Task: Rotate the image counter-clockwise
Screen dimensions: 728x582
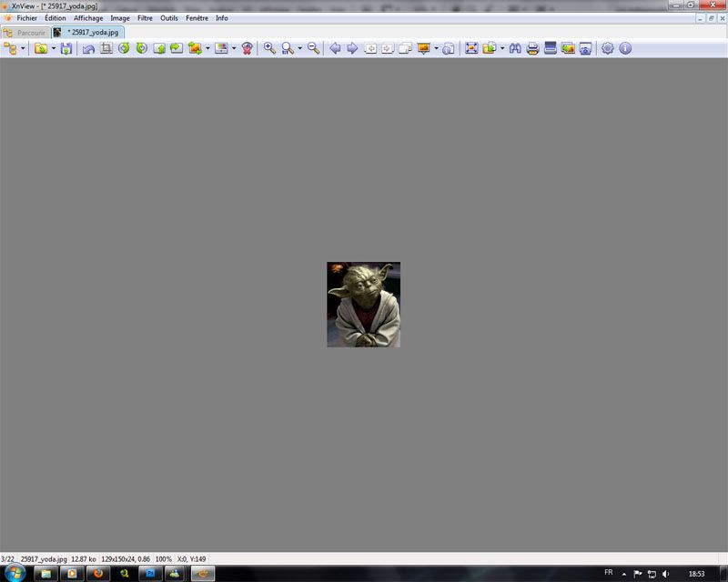Action: [x=124, y=48]
